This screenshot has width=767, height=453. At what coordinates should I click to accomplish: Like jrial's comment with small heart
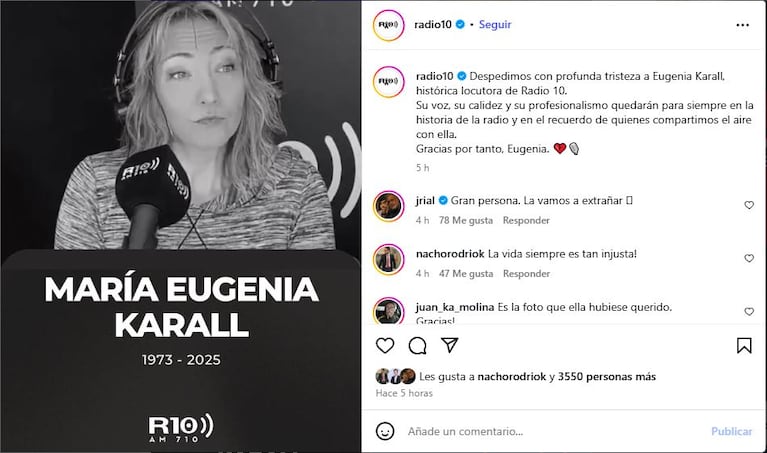coord(749,205)
